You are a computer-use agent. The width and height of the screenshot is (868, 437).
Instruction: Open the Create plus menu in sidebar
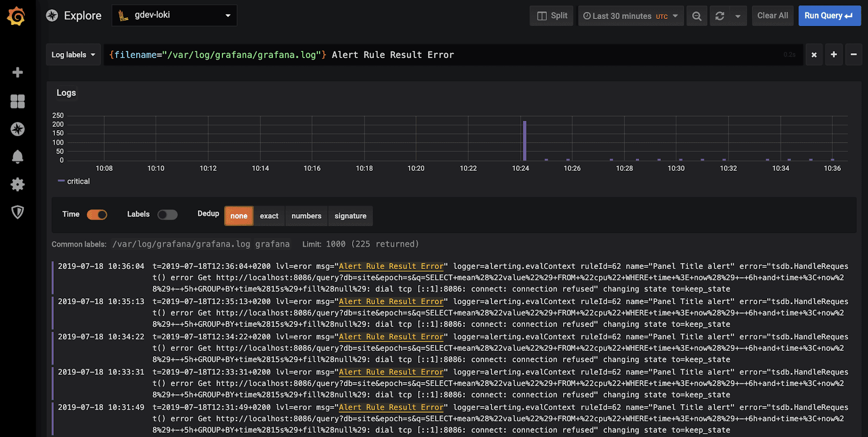(17, 73)
